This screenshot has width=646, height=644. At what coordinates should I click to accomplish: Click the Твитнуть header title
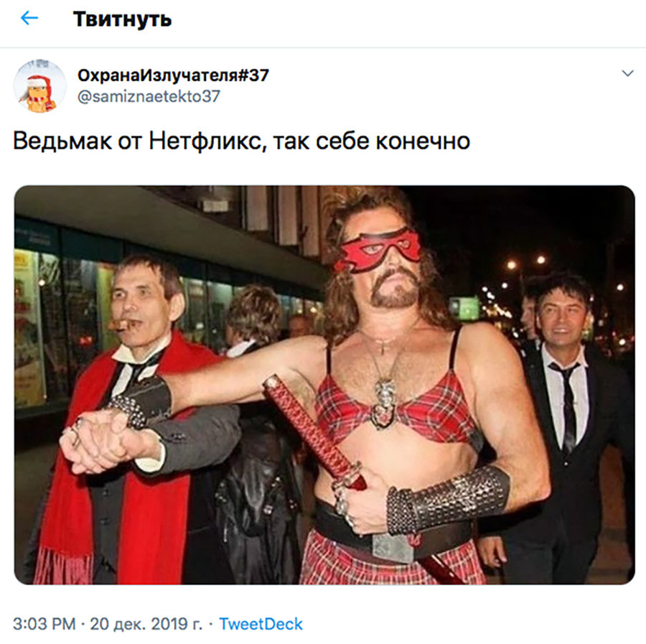(x=122, y=19)
